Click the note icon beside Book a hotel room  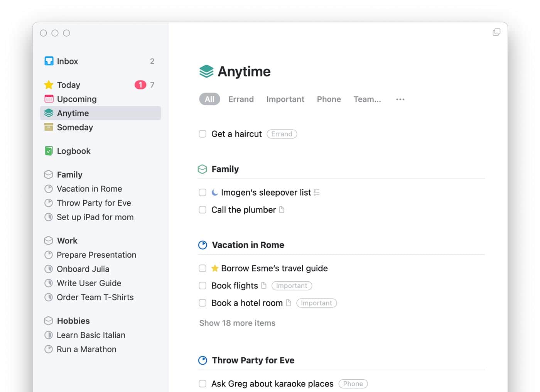289,303
